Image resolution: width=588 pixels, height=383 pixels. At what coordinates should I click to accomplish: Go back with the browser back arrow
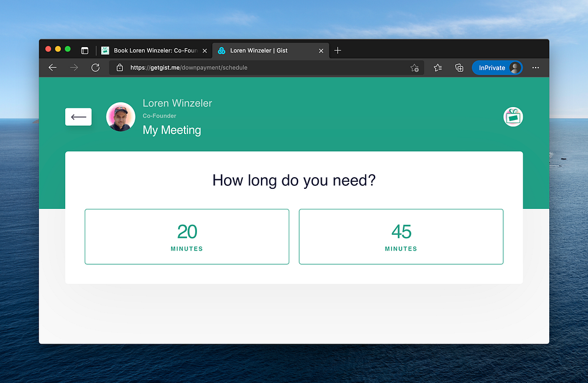52,68
